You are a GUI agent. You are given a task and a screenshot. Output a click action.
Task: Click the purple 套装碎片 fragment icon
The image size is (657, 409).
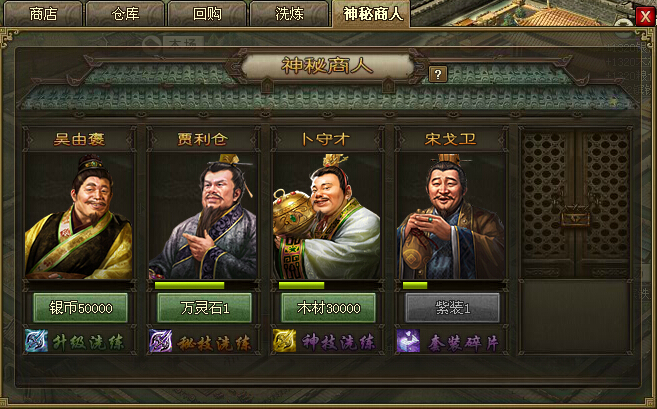point(409,341)
